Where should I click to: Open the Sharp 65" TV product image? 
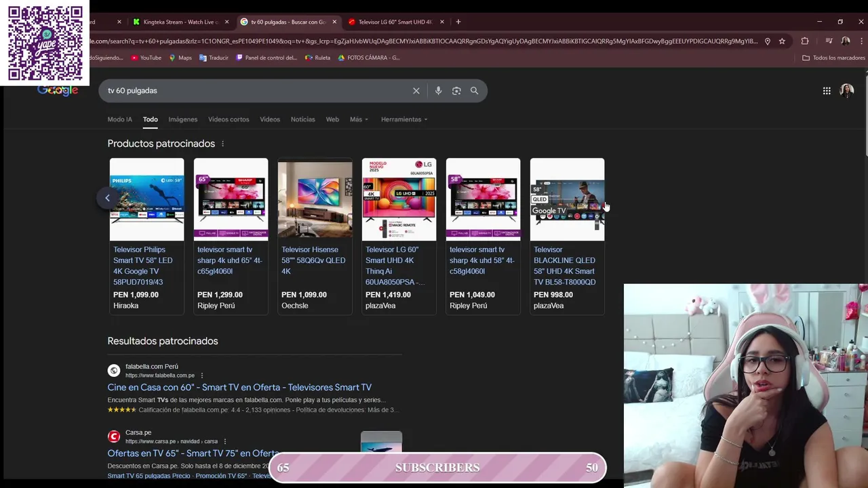[x=231, y=199]
